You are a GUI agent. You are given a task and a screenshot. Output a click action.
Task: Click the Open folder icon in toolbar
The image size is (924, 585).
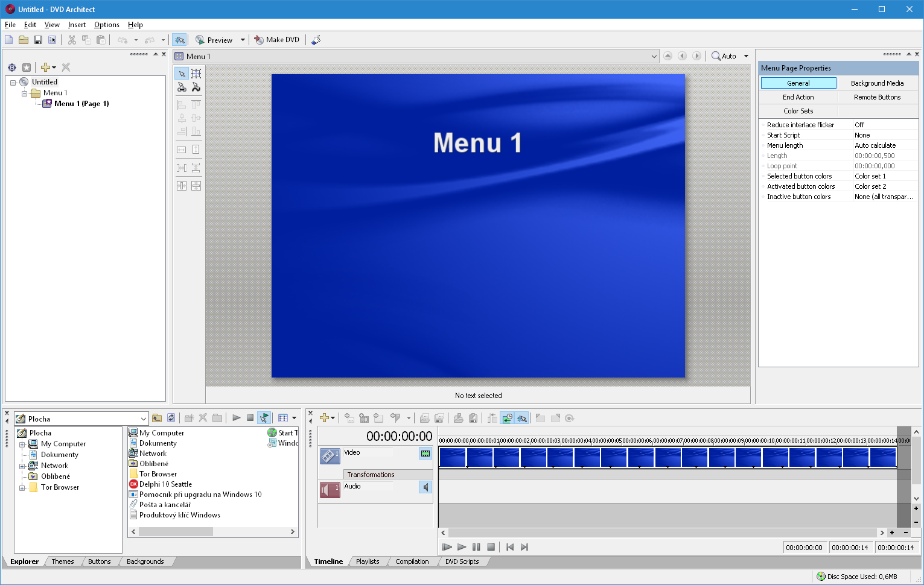(24, 40)
